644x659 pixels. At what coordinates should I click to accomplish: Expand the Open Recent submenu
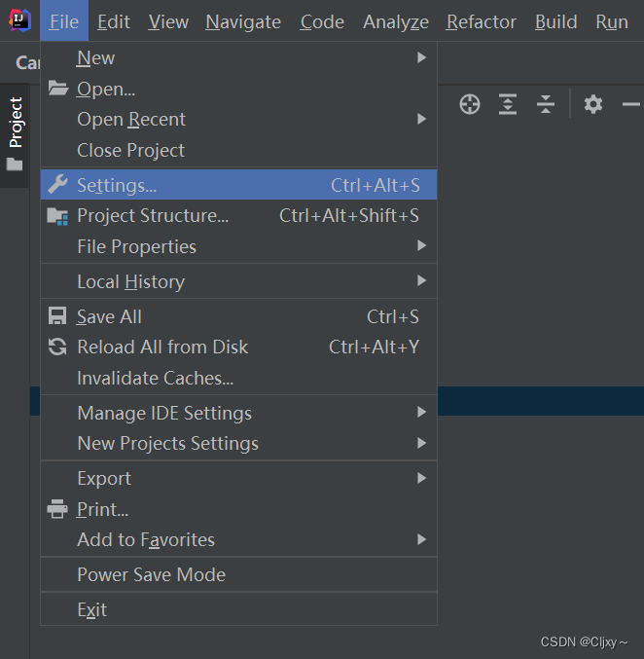pos(238,120)
